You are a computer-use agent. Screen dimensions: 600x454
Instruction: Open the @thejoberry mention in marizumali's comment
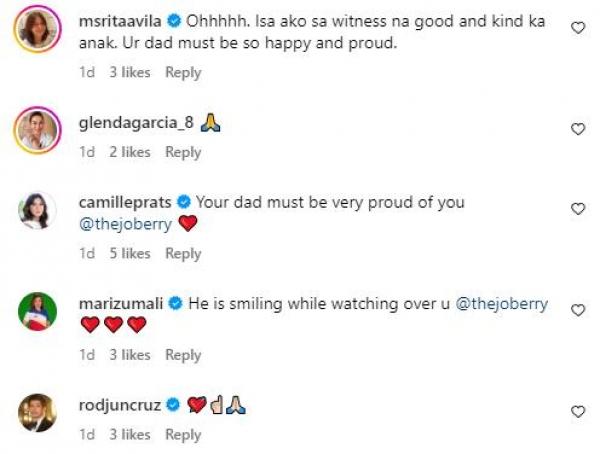(x=501, y=303)
